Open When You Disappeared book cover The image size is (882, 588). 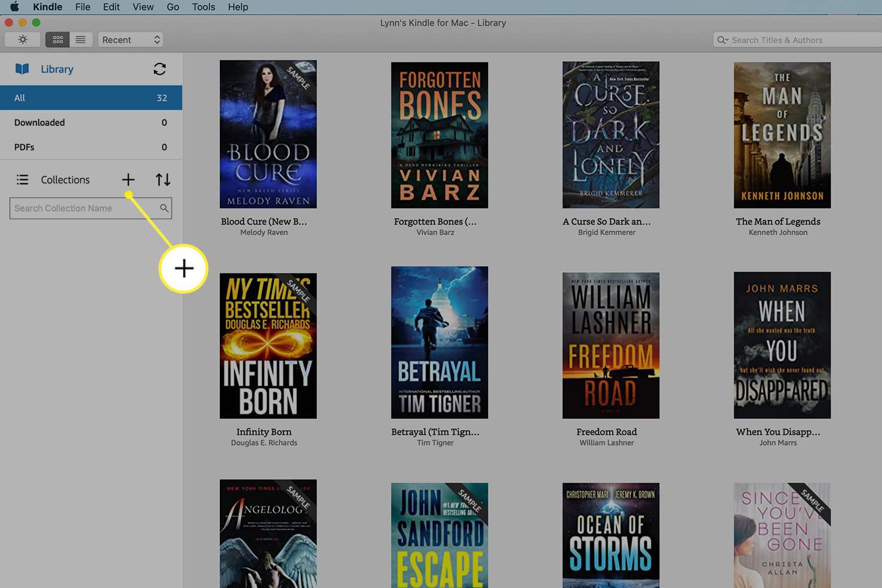782,345
